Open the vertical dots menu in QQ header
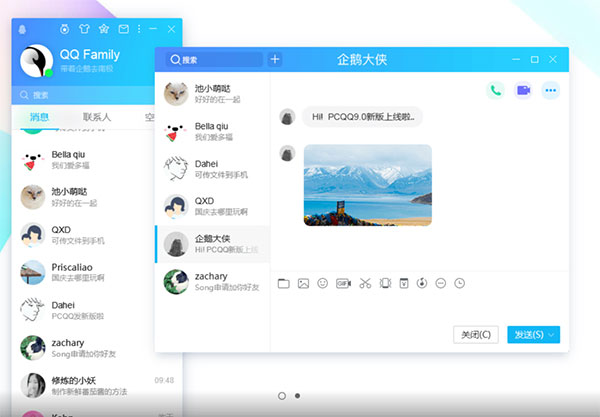Screen dimensions: 600x417 click(138, 29)
